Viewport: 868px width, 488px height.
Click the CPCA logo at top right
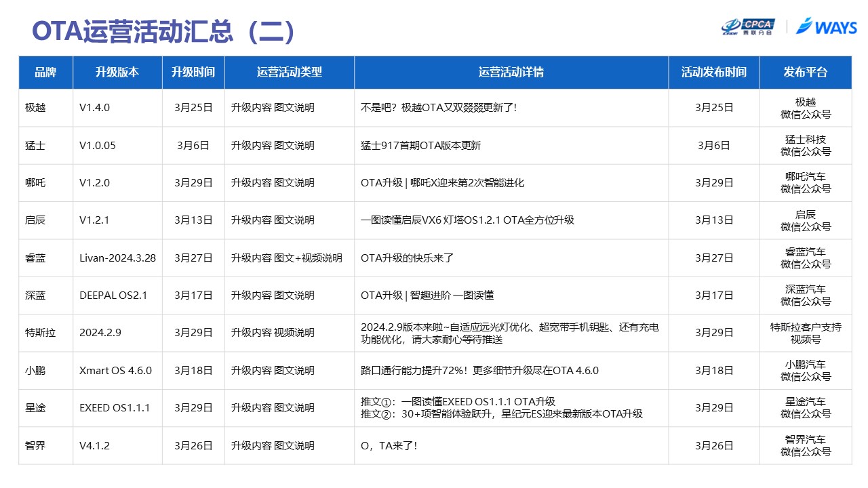coord(749,26)
